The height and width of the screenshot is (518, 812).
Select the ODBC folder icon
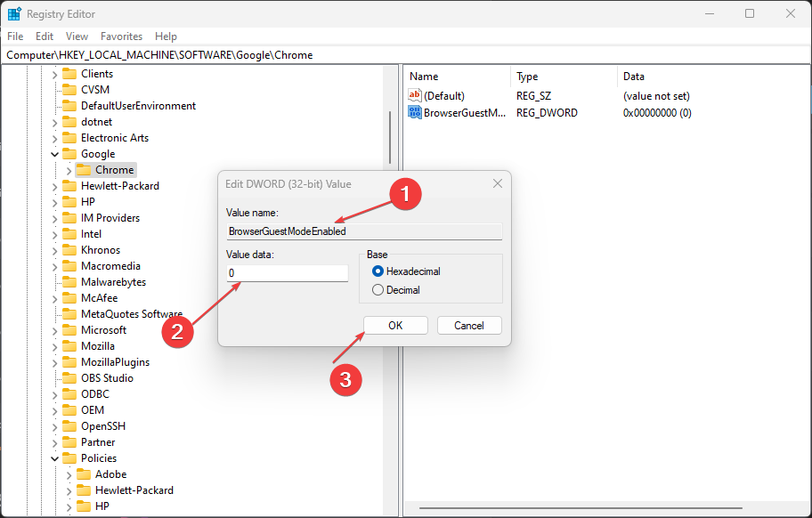pyautogui.click(x=69, y=393)
